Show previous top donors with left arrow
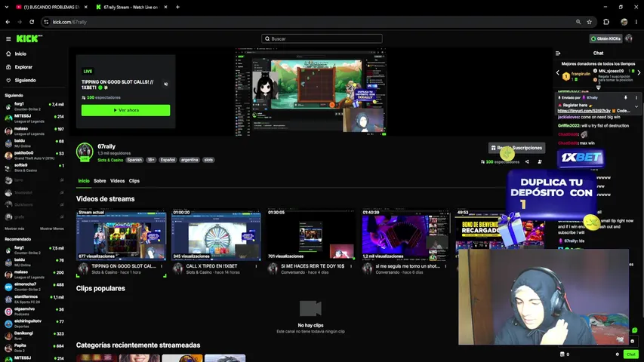 558,72
